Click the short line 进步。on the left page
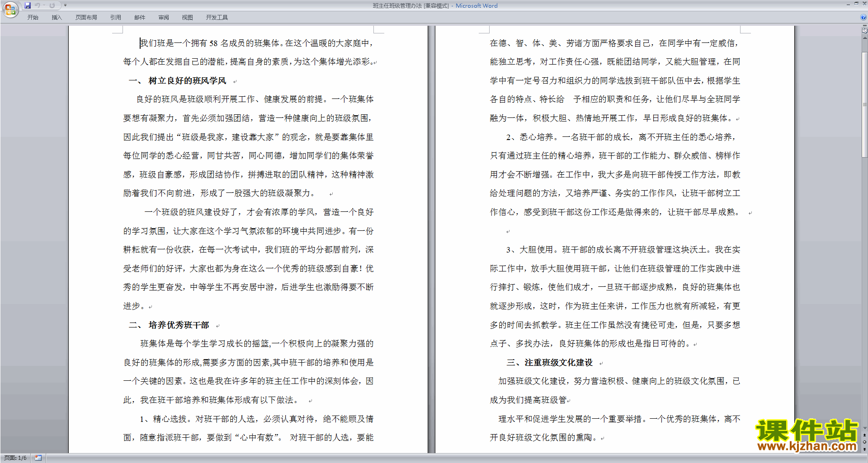 tap(134, 306)
